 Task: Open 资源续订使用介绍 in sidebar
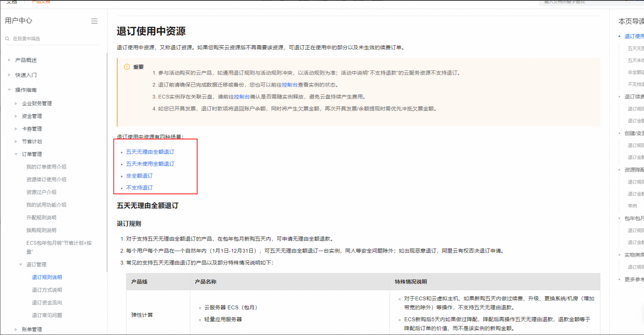tap(46, 180)
